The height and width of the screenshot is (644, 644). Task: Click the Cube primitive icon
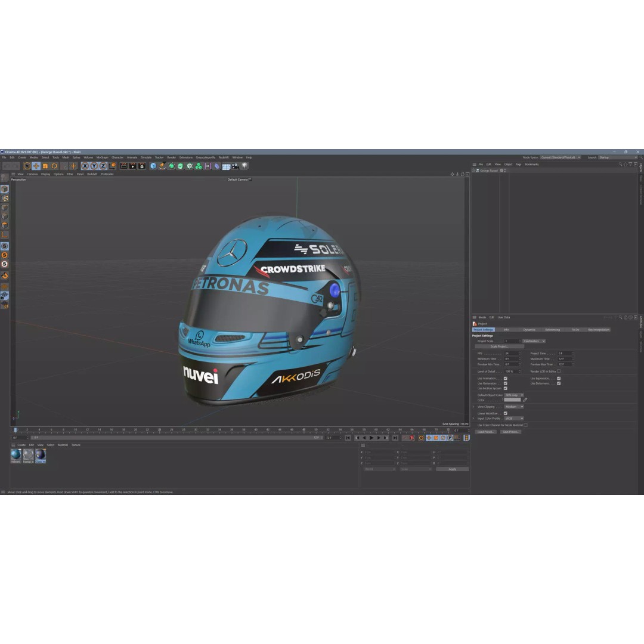point(153,166)
